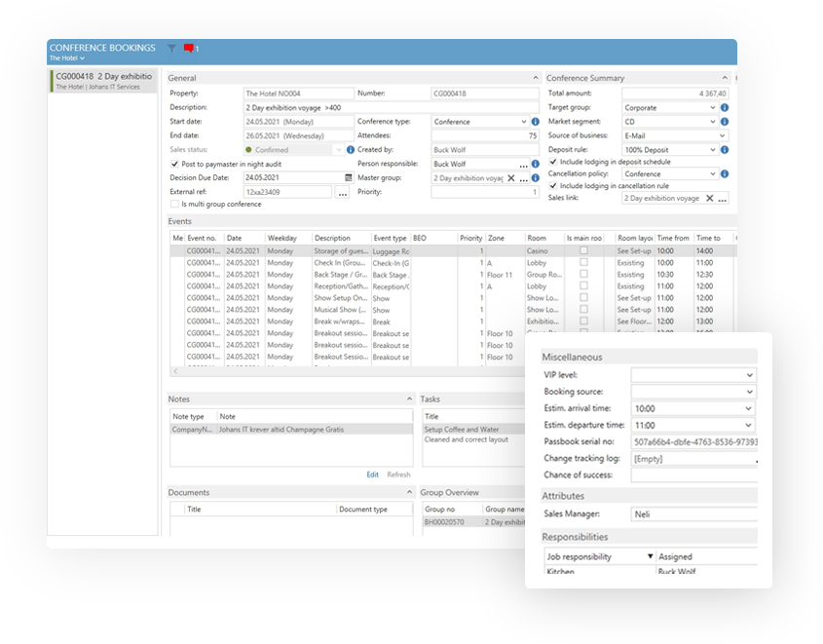Toggle Include lodging in deposit schedule
The height and width of the screenshot is (644, 823).
pos(553,162)
